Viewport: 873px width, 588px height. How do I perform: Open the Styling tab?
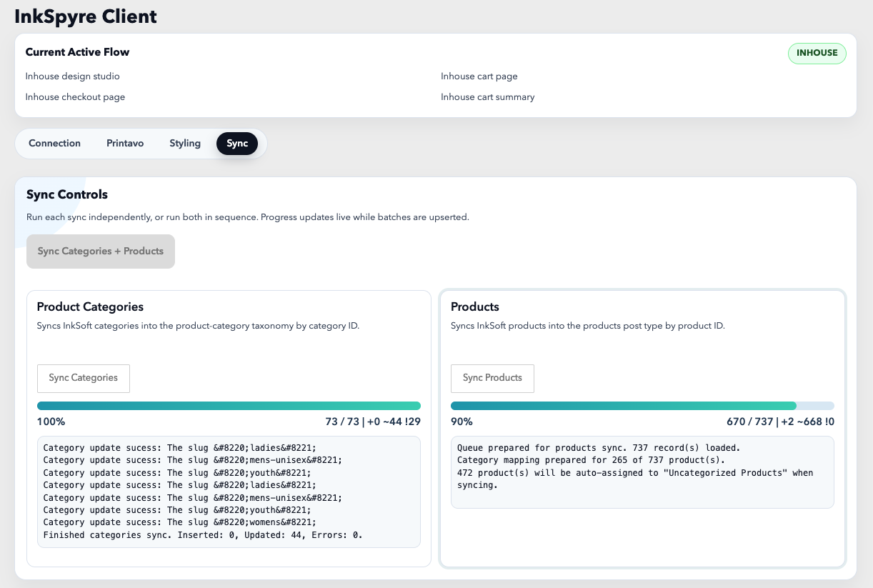[185, 143]
